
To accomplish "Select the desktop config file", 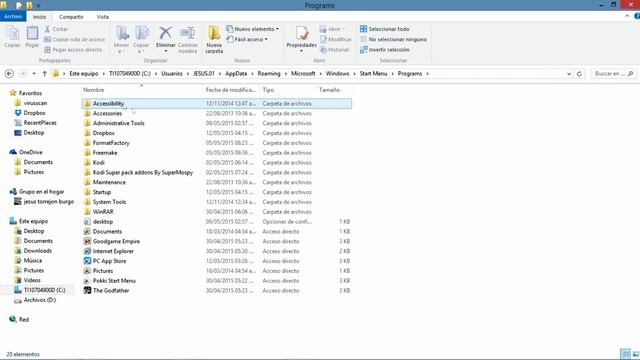I will click(216, 222).
